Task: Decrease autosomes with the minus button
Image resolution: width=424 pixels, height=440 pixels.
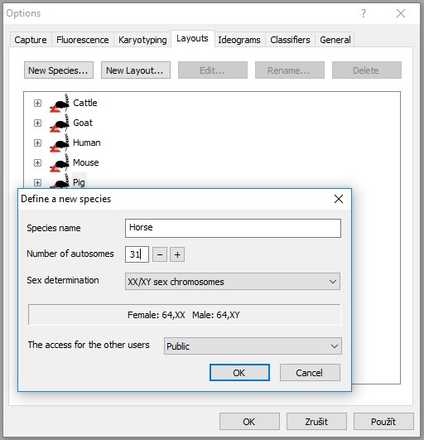Action: pyautogui.click(x=160, y=255)
